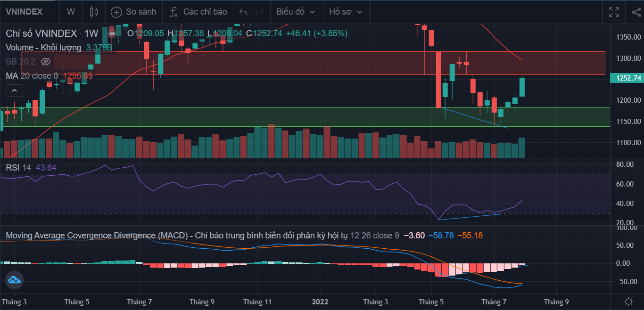Viewport: 644px width, 310px height.
Task: Select the green support zone rectangle
Action: click(305, 117)
